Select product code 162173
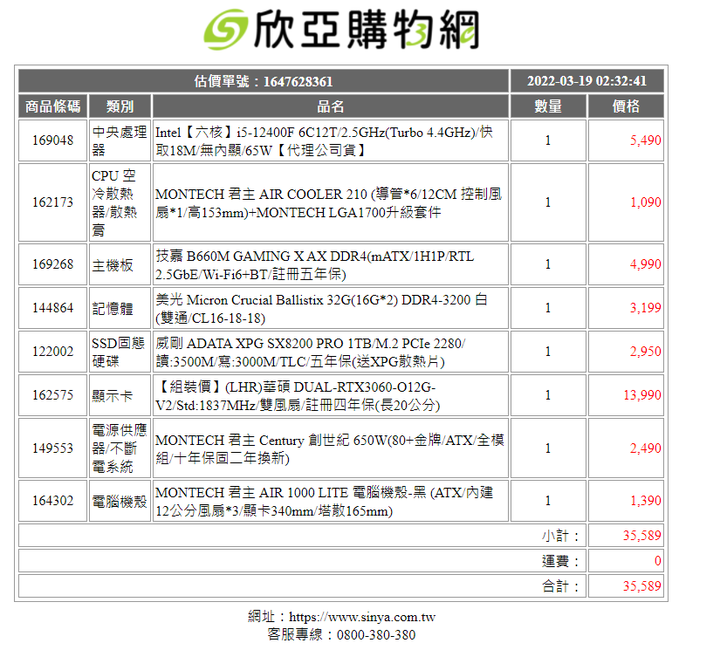This screenshot has height=650, width=720. [x=53, y=202]
